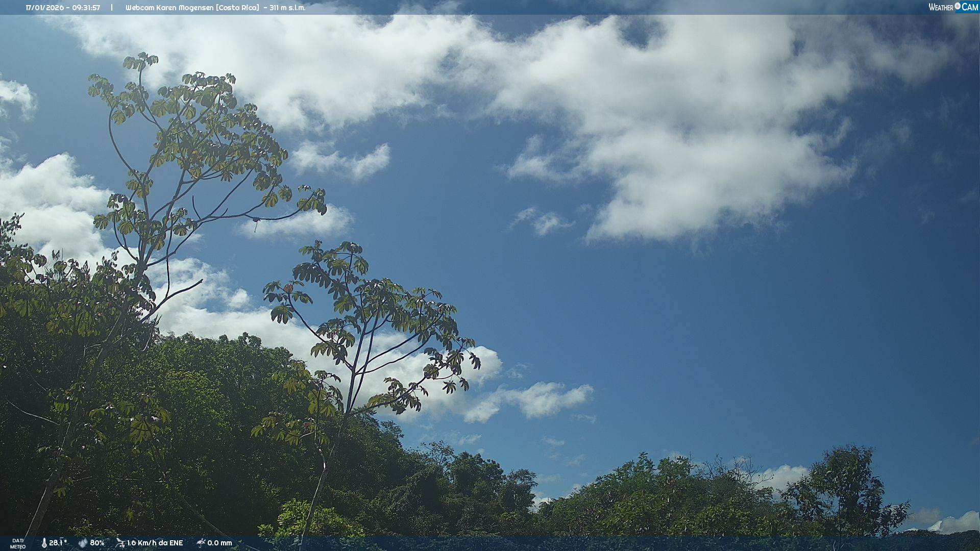Click the 17/01/2026 date stamp
The height and width of the screenshot is (551, 980).
[x=44, y=8]
